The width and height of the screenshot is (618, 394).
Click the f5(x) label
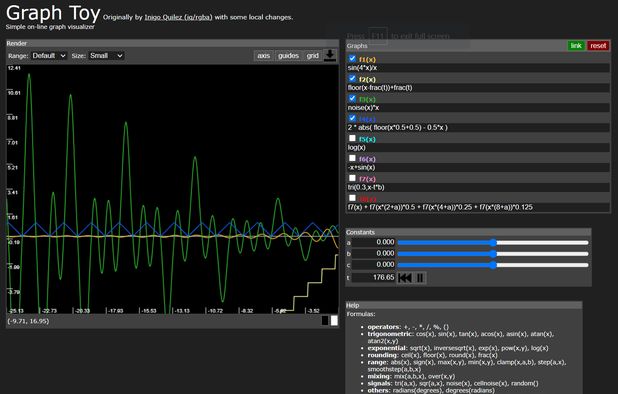367,139
